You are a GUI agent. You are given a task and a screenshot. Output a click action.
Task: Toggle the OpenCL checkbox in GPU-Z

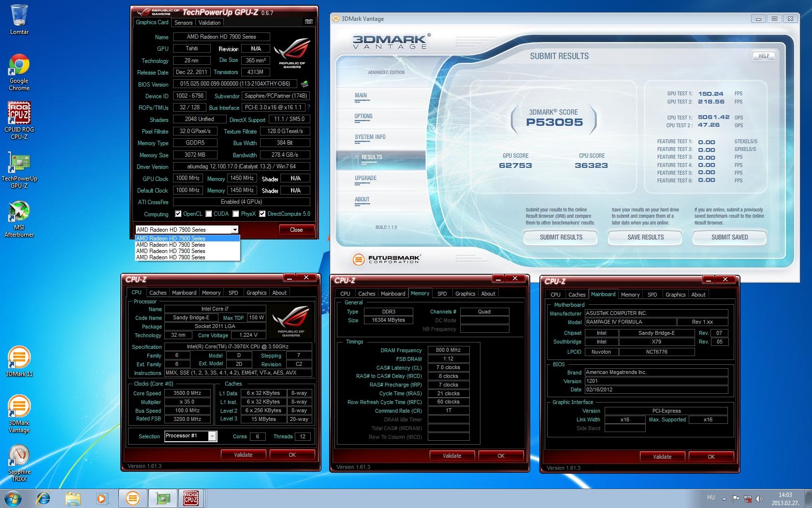[178, 214]
